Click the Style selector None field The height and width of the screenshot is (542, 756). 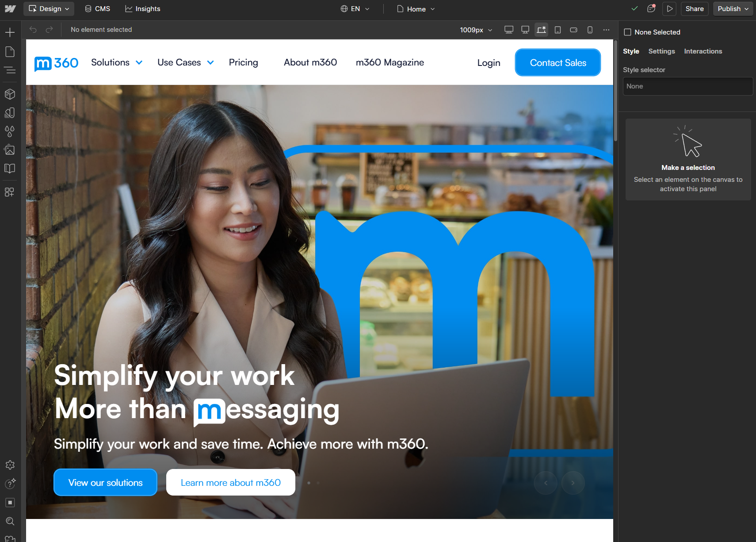(688, 86)
